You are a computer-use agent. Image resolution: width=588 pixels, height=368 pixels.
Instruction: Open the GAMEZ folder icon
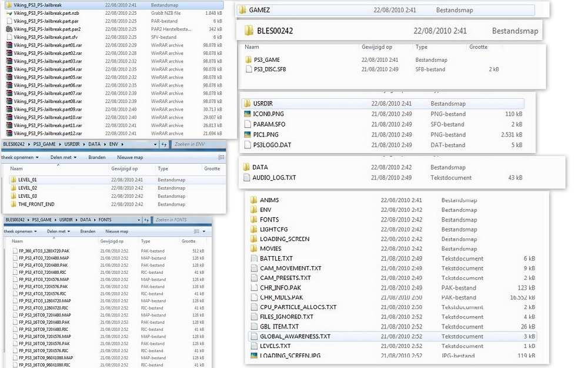tap(241, 11)
